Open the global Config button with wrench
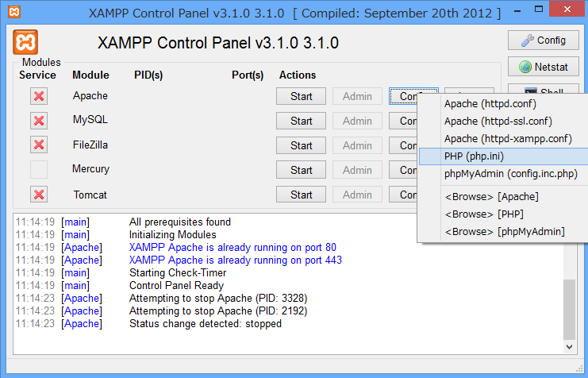 [x=544, y=40]
